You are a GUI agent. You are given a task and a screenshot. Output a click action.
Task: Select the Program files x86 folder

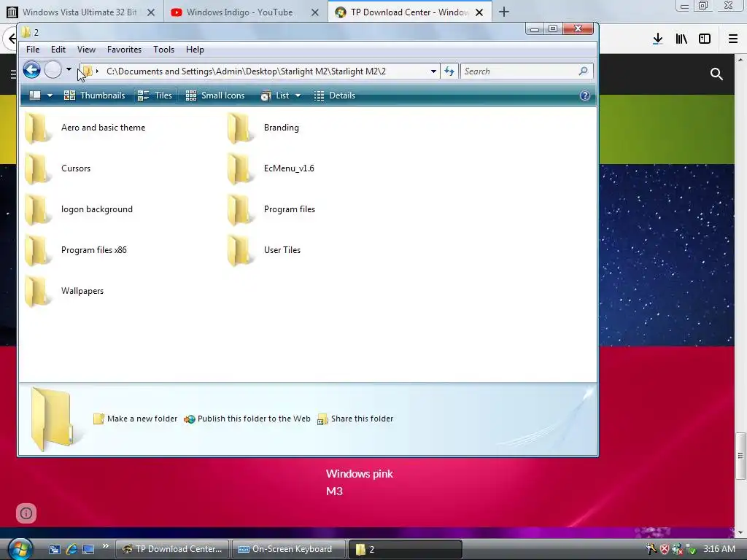pyautogui.click(x=75, y=251)
